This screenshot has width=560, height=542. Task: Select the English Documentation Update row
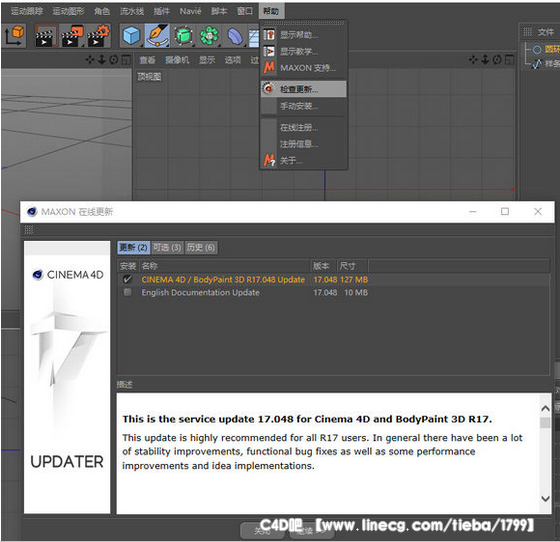tap(333, 292)
